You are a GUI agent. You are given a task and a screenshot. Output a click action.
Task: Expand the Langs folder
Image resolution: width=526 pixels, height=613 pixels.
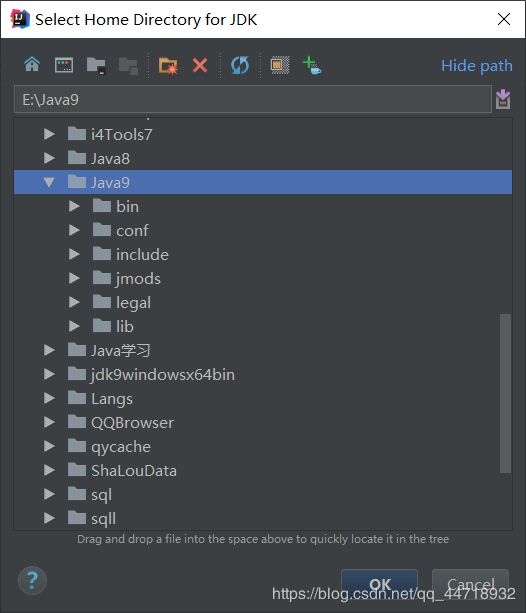click(49, 398)
